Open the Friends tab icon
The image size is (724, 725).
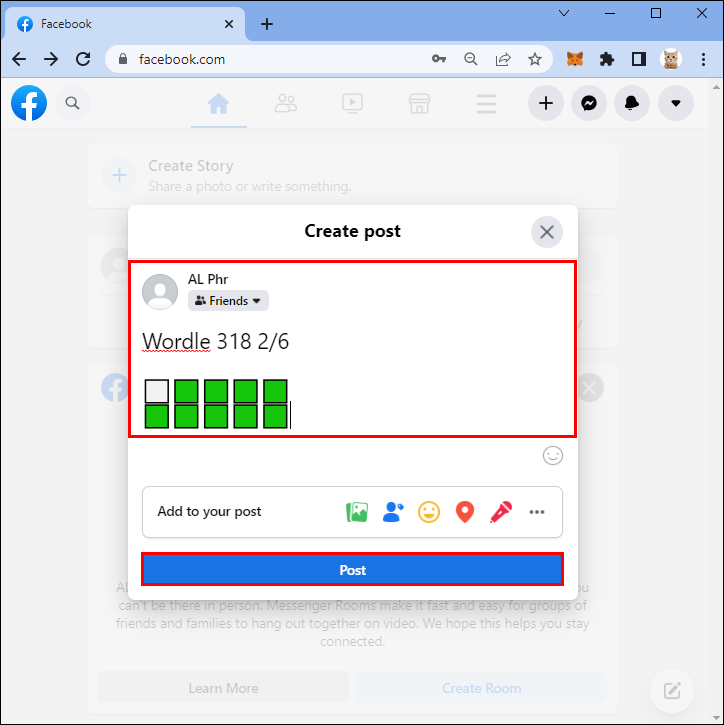(x=286, y=103)
